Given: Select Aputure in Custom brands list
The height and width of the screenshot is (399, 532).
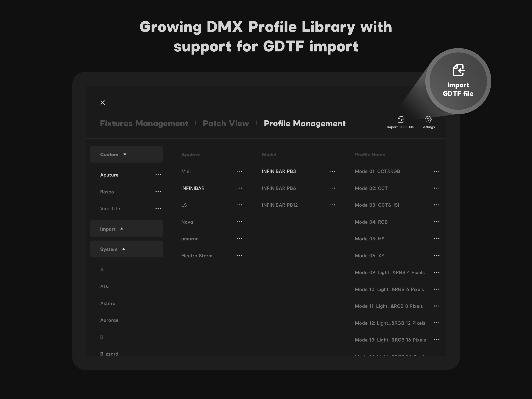Looking at the screenshot, I should pos(109,175).
